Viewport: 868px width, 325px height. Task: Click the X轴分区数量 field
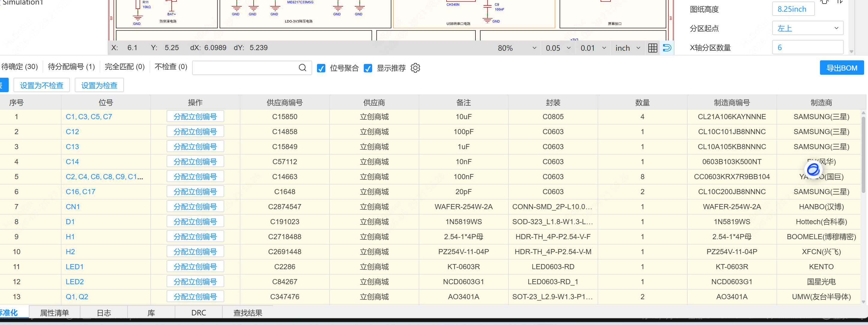point(807,47)
